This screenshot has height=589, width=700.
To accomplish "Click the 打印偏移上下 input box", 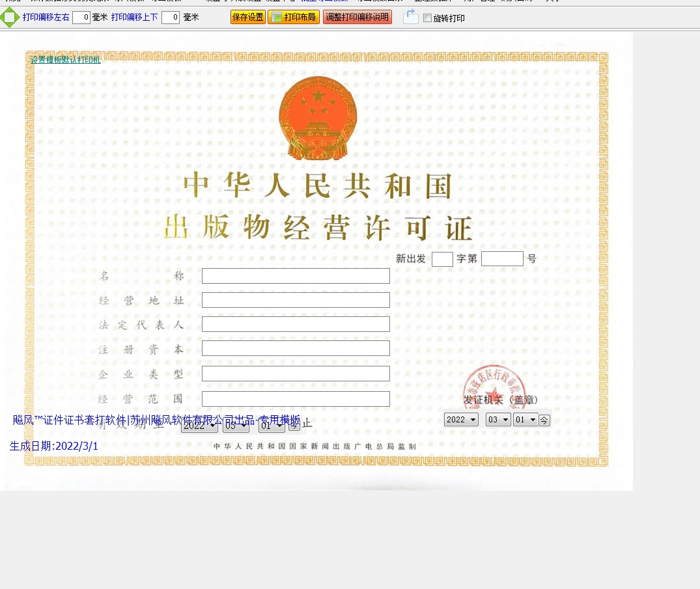I will click(171, 18).
